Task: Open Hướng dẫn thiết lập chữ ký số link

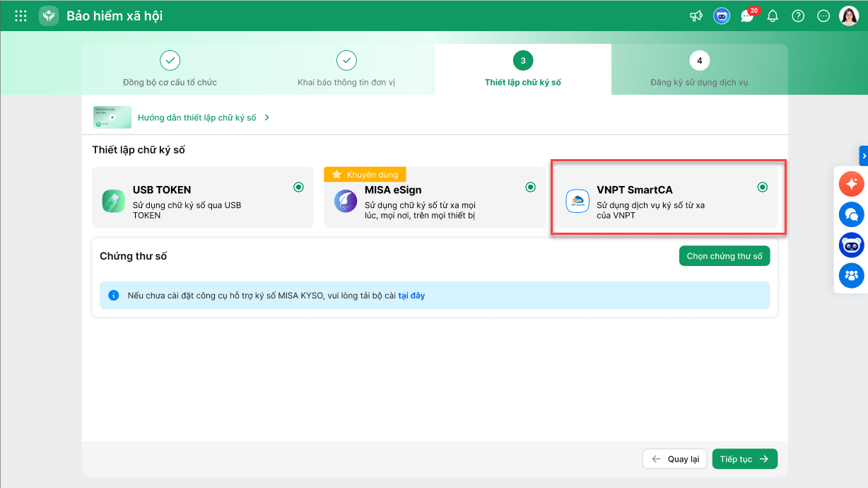Action: [x=197, y=117]
